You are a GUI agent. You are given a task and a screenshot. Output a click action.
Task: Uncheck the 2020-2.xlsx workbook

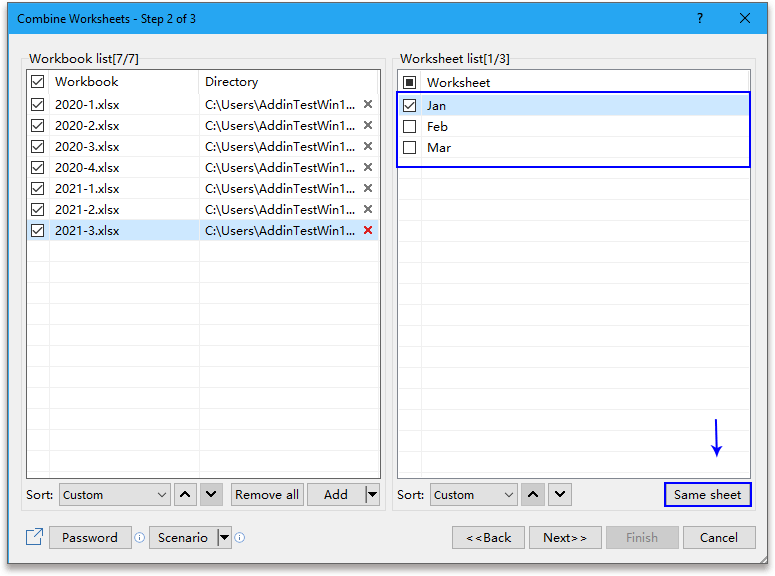point(38,126)
